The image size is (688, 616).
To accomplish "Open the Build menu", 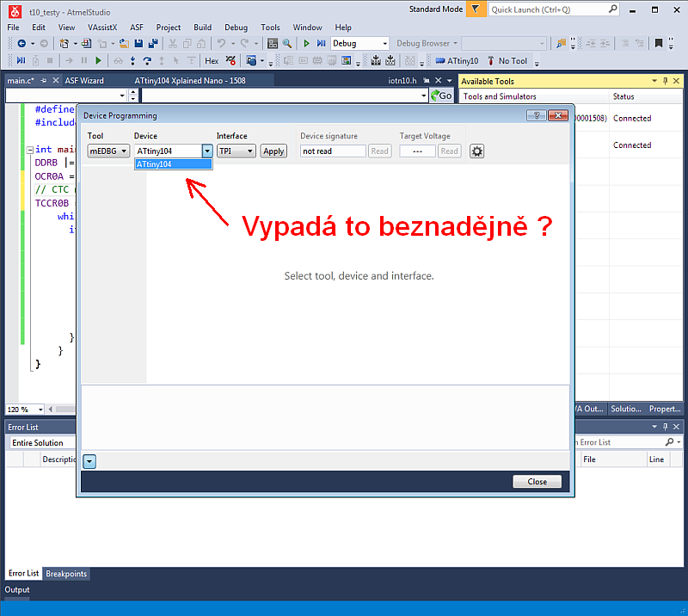I will pos(202,28).
